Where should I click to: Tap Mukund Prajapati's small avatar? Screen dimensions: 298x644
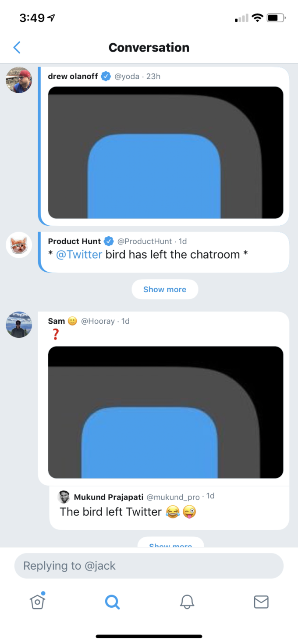coord(64,497)
